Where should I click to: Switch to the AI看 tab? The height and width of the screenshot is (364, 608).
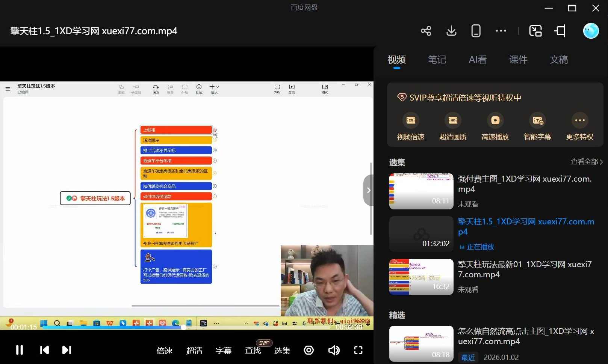pyautogui.click(x=477, y=59)
